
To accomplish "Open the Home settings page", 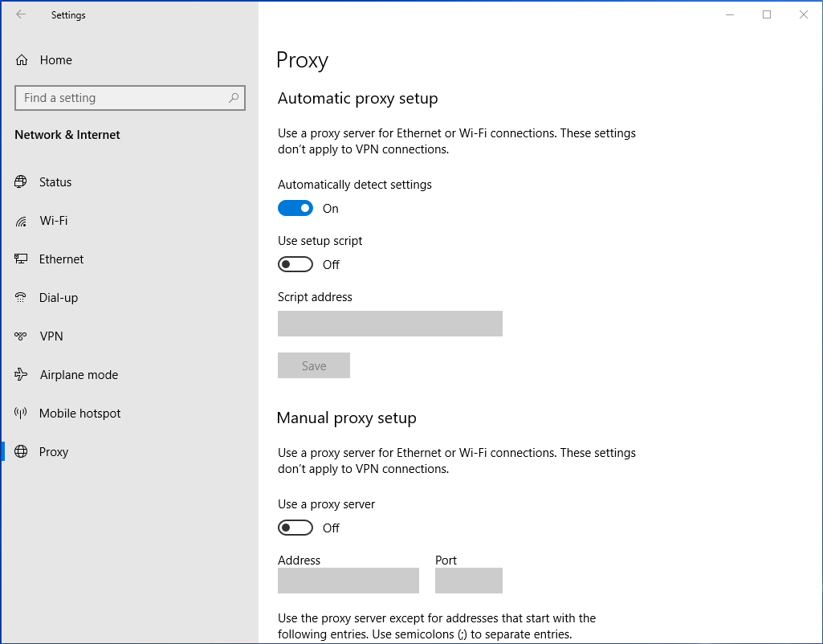I will (130, 60).
